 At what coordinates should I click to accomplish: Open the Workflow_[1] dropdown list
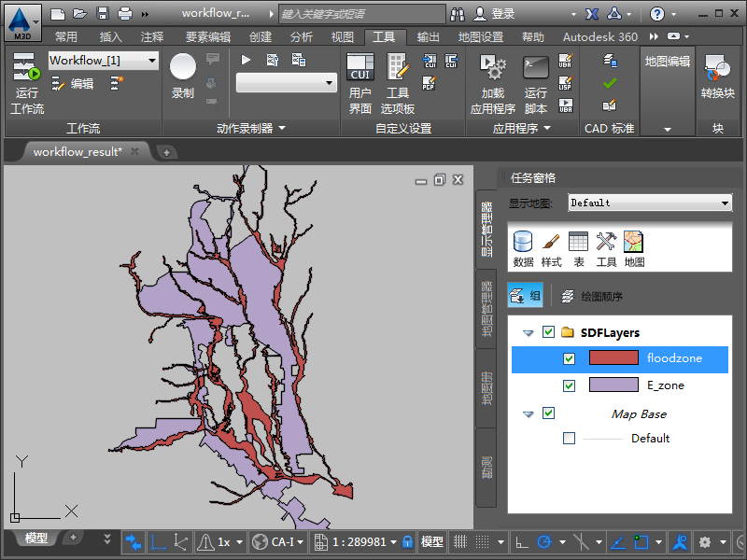[152, 61]
